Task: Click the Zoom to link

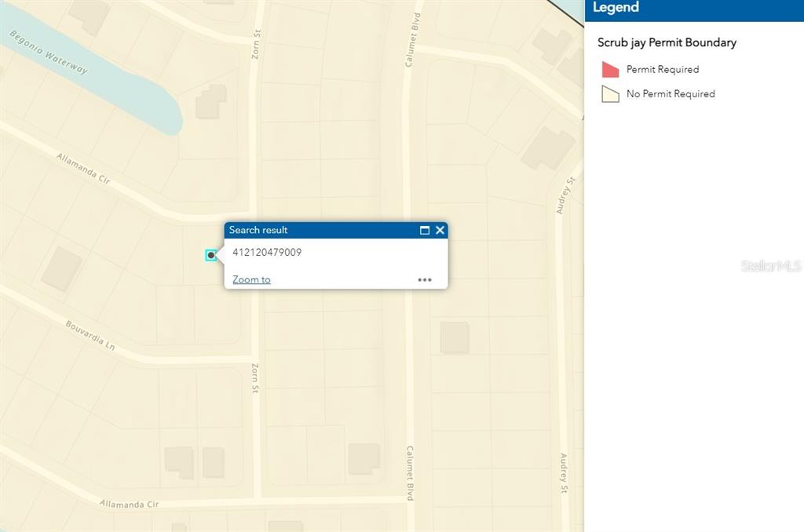Action: (x=251, y=279)
